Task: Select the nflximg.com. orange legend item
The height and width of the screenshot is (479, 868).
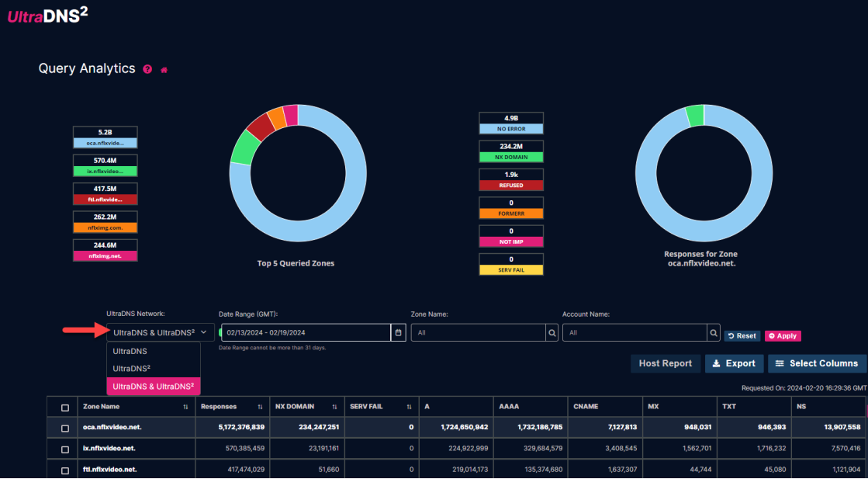Action: (105, 222)
